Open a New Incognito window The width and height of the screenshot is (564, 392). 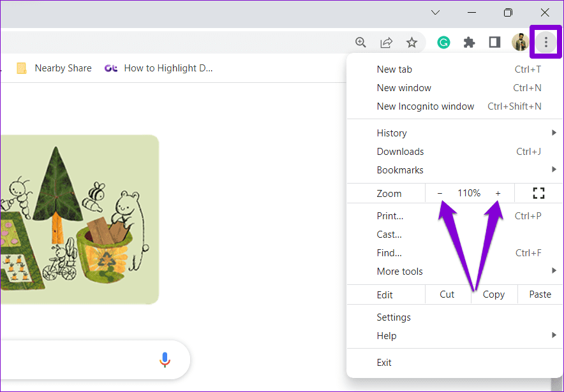(455, 106)
